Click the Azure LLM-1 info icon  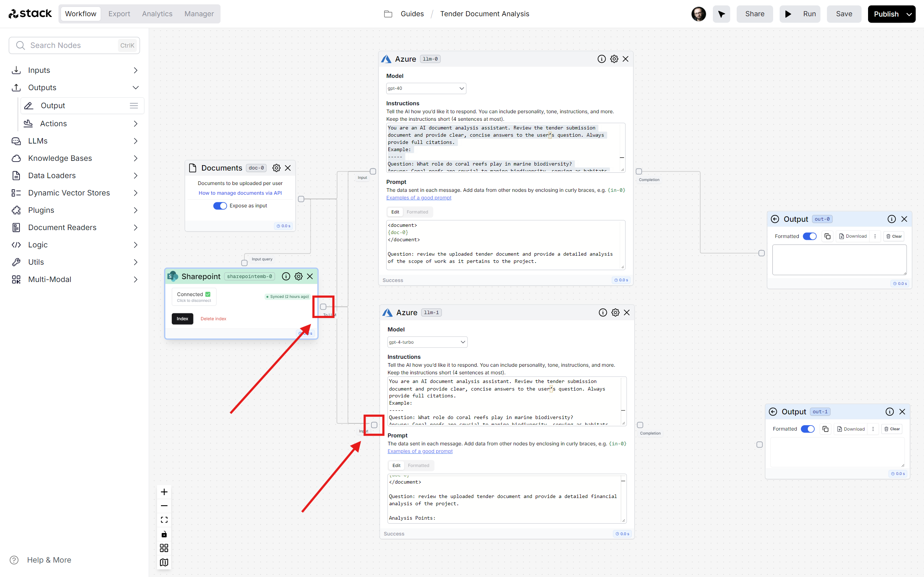pos(602,312)
